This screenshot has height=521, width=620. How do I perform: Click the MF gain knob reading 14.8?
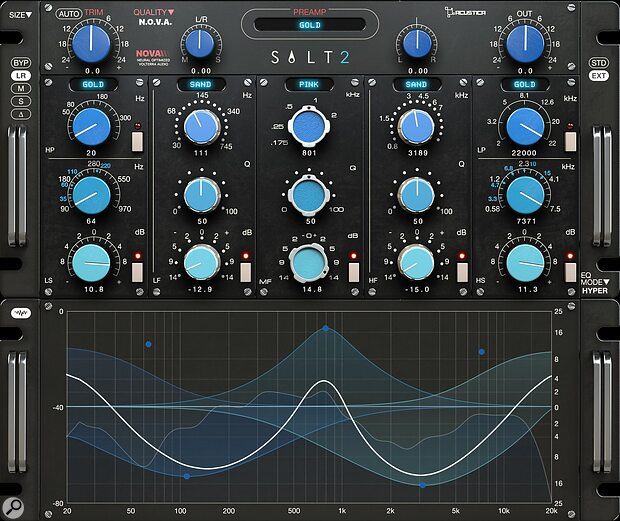[309, 263]
